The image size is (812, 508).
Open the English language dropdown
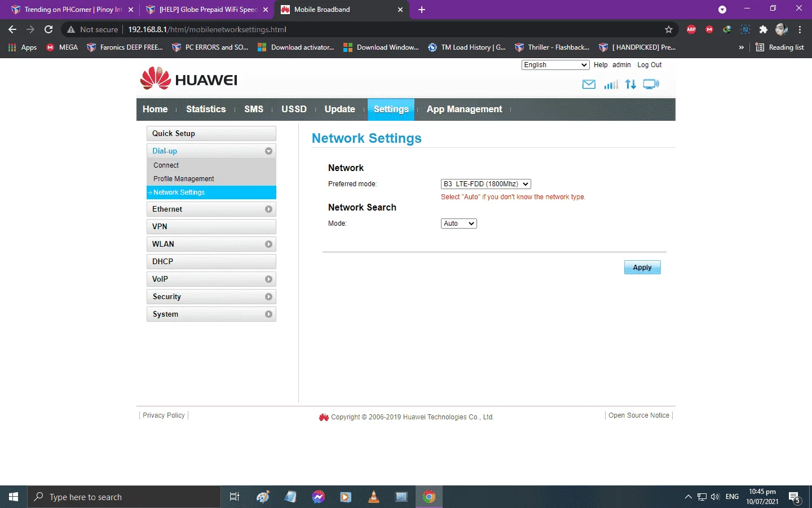point(555,65)
